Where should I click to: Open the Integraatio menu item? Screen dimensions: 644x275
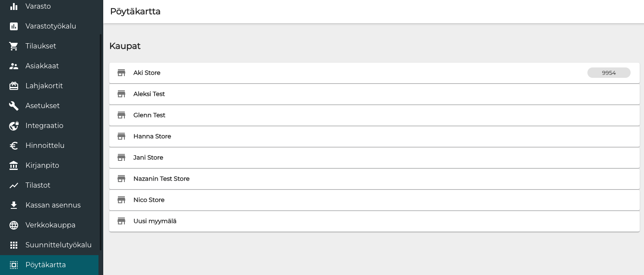44,126
